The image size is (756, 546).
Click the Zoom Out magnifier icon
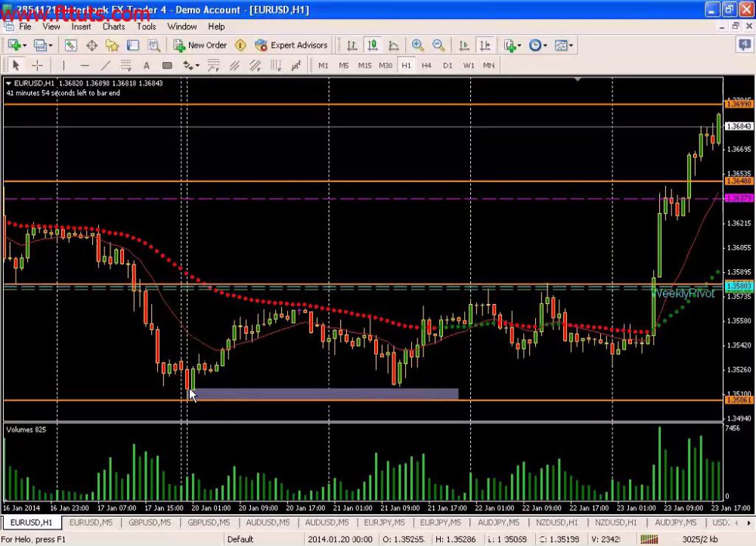pyautogui.click(x=438, y=45)
